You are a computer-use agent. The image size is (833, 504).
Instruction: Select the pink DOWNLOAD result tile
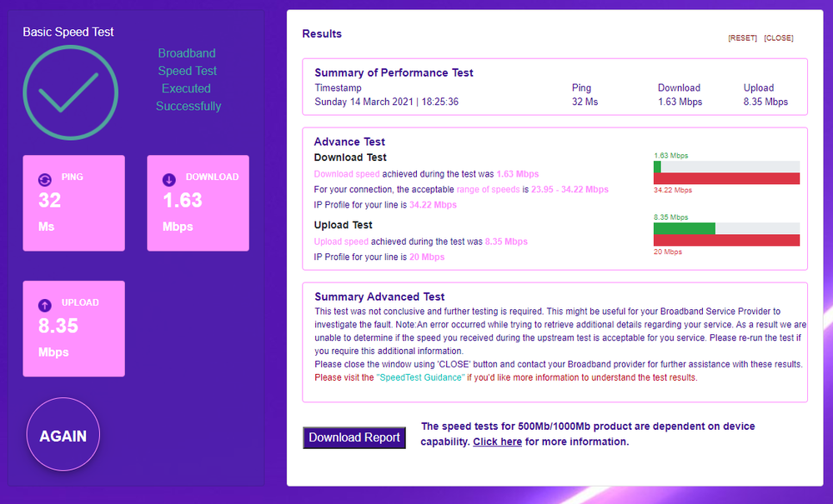coord(198,203)
